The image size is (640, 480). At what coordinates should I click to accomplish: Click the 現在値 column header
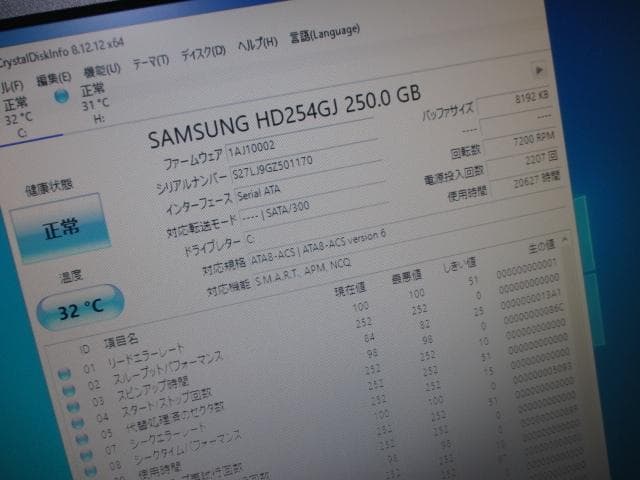(350, 290)
